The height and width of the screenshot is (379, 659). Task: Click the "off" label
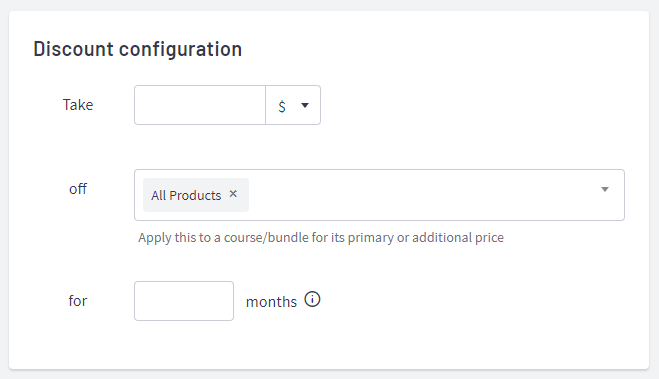pos(78,189)
